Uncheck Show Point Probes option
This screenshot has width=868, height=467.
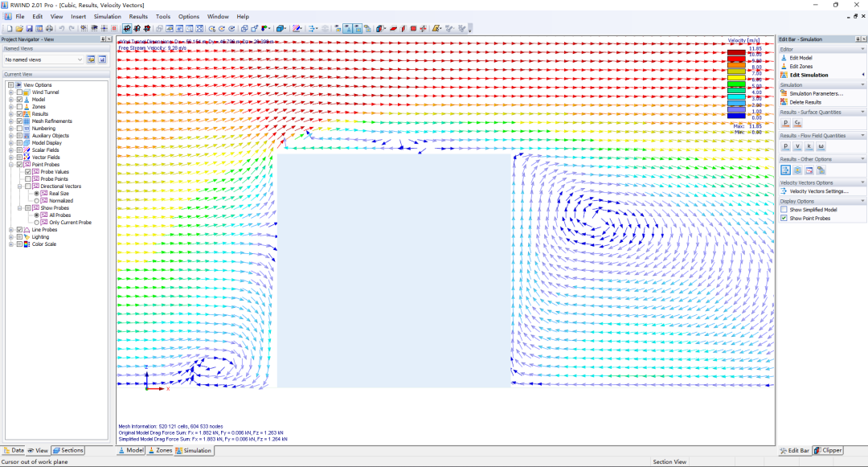(x=784, y=218)
